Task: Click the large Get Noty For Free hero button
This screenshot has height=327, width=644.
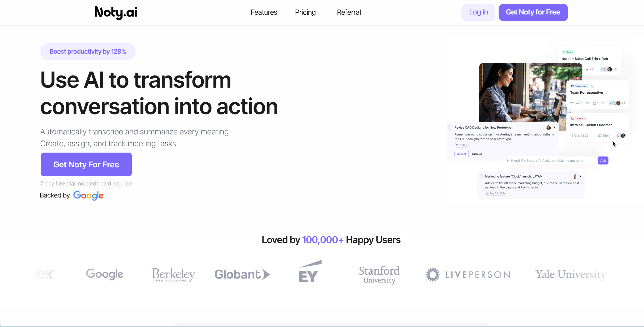Action: [86, 164]
